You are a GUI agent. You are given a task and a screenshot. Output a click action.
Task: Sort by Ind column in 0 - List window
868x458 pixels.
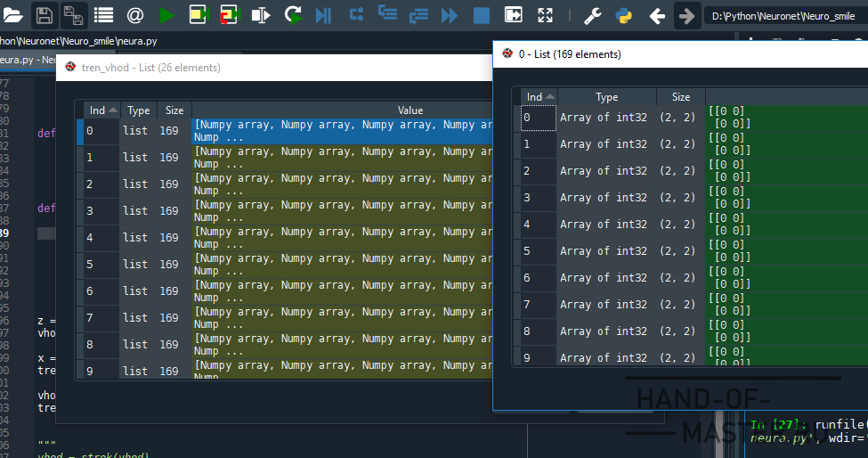point(539,97)
